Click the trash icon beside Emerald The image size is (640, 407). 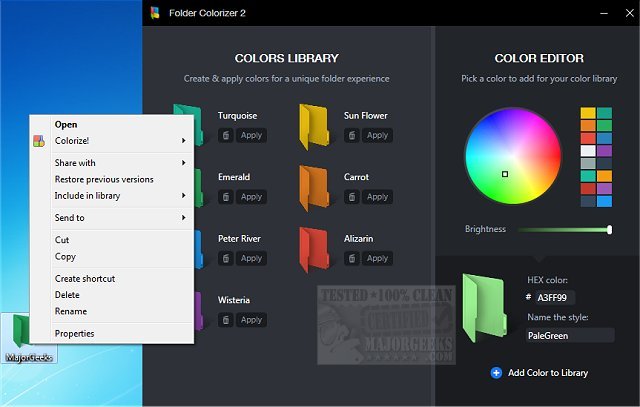pos(226,197)
